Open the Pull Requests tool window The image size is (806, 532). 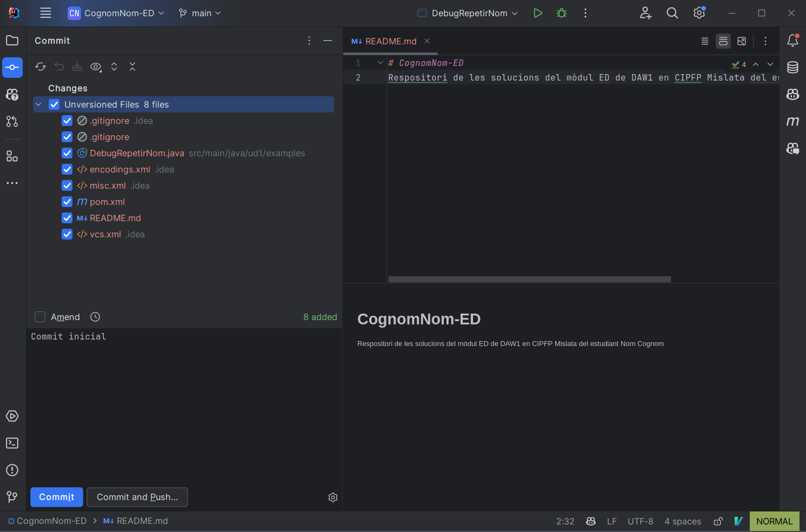(x=12, y=122)
